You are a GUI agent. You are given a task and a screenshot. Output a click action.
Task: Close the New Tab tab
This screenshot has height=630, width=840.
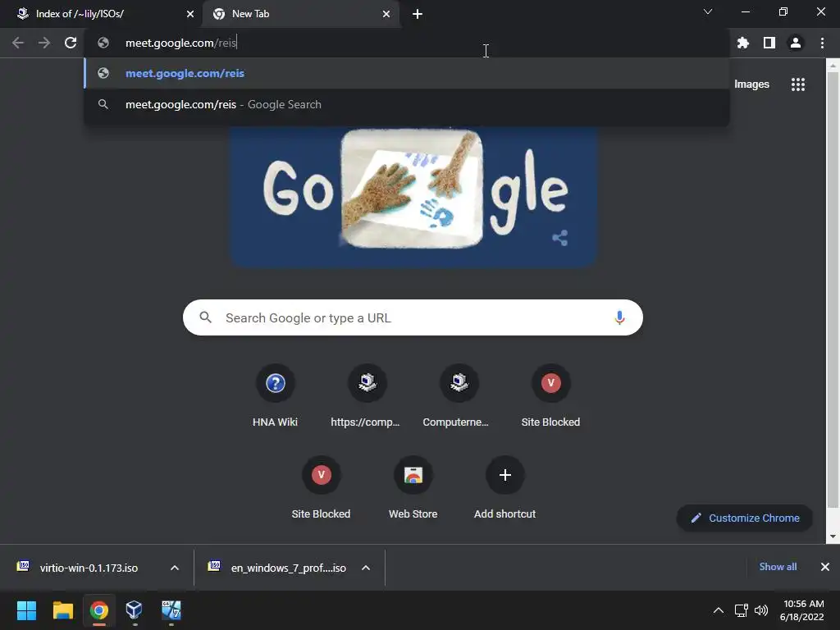click(x=386, y=14)
